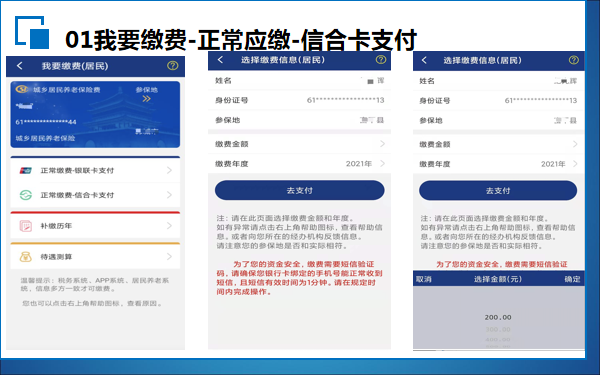Image resolution: width=600 pixels, height=375 pixels.
Task: Expand chevron for 正常缴费-银联卡支付
Action: 170,170
